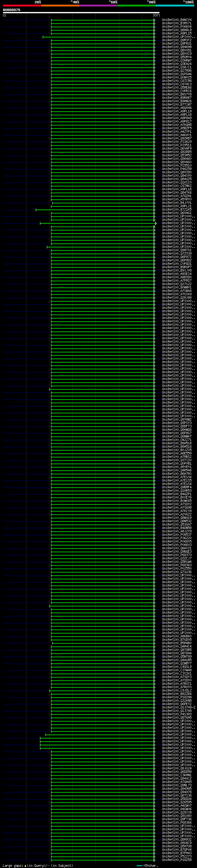Open hit UniRef100_A9PL15
The height and width of the screenshot is (868, 197).
177,33
